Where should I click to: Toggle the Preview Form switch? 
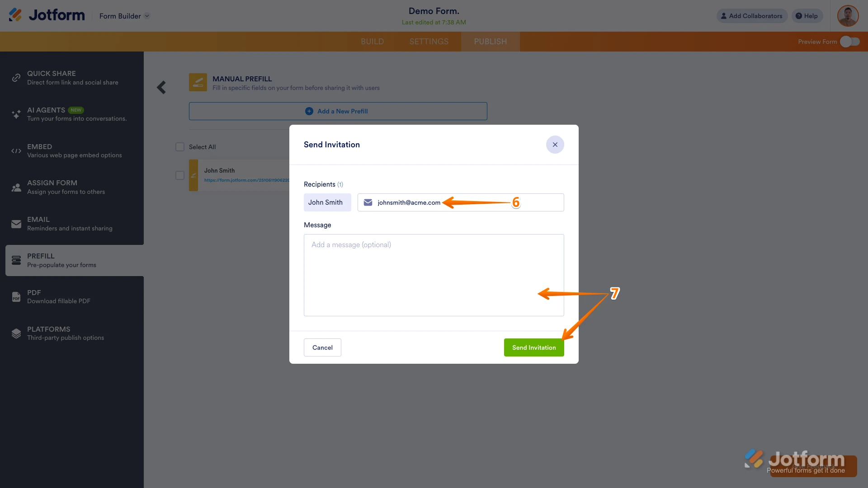(850, 42)
